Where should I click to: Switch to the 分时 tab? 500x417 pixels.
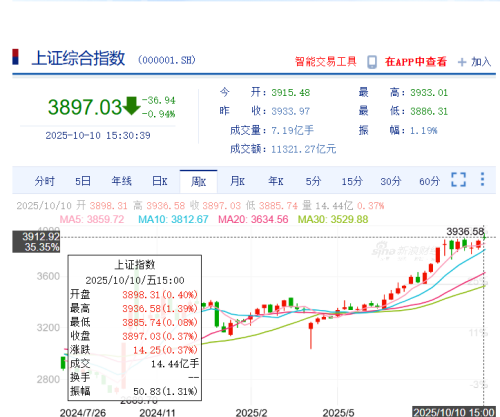point(44,181)
